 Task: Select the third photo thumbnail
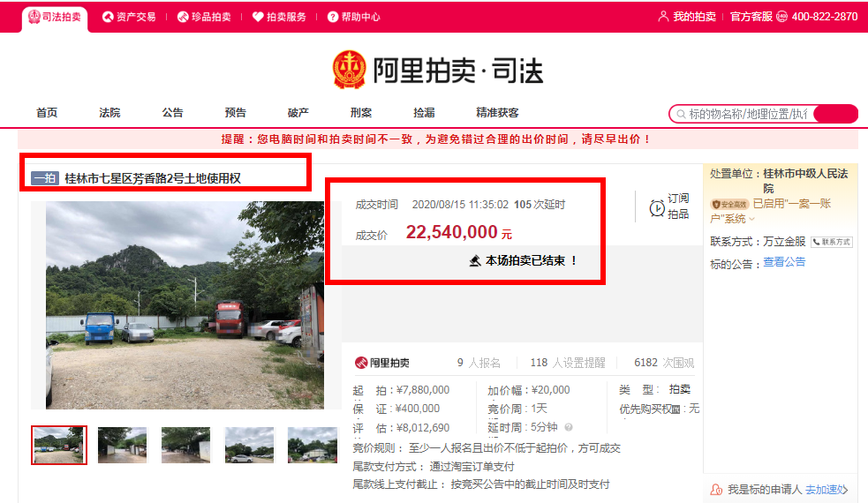(185, 445)
